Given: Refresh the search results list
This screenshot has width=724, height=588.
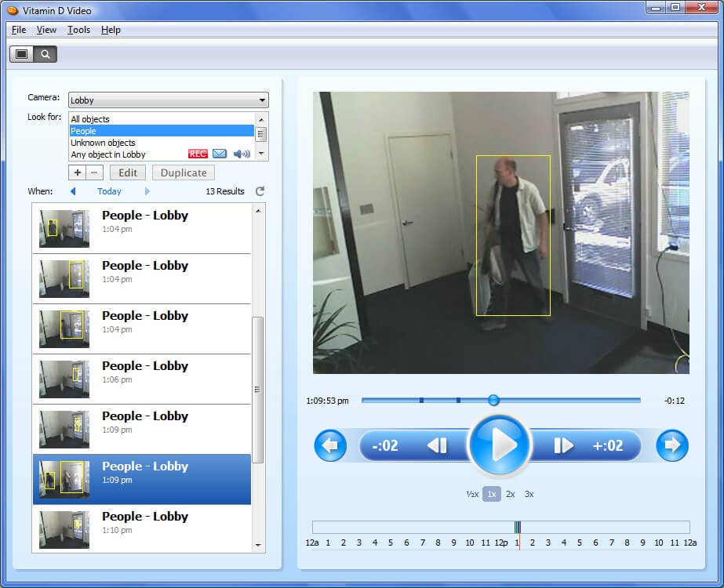Looking at the screenshot, I should pos(260,191).
